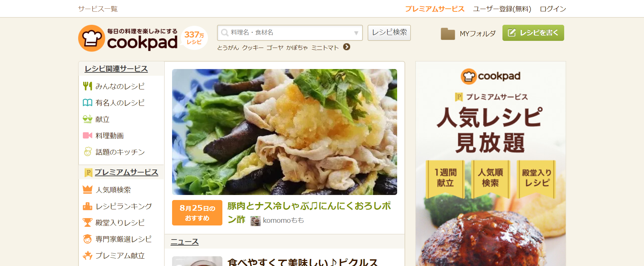Click the かぼちゃ trending keyword
This screenshot has width=644, height=266.
click(x=297, y=48)
